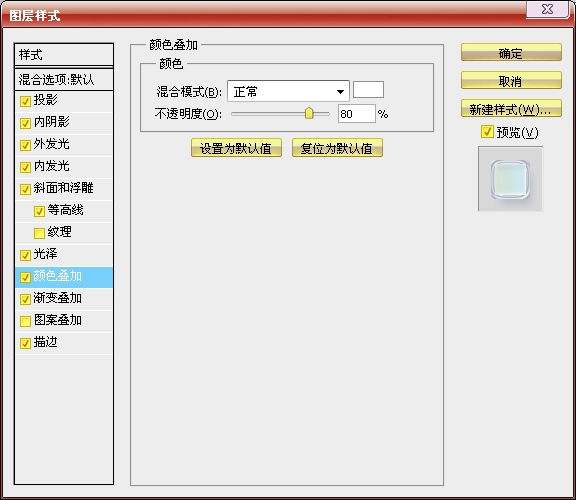
Task: Click the 新建样式 new style button
Action: [x=511, y=108]
